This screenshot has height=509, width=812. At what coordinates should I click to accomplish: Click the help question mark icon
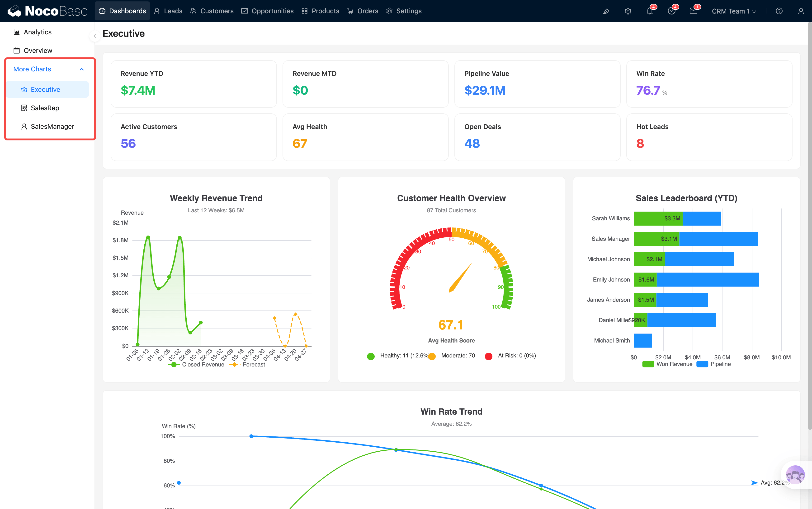point(779,11)
